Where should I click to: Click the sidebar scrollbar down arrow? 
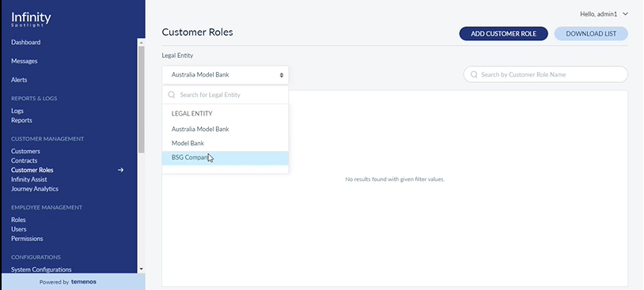(x=142, y=269)
